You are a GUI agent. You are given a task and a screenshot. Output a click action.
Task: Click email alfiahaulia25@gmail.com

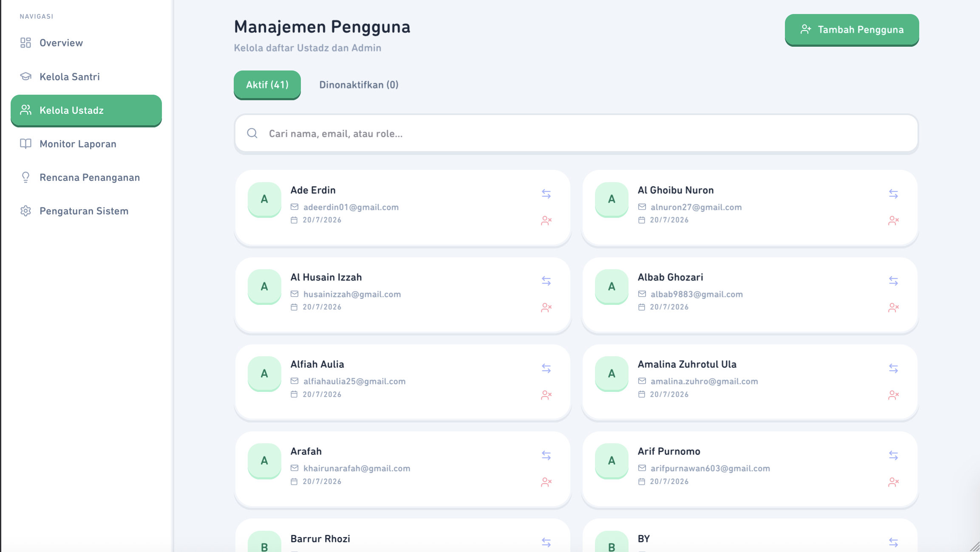point(354,381)
